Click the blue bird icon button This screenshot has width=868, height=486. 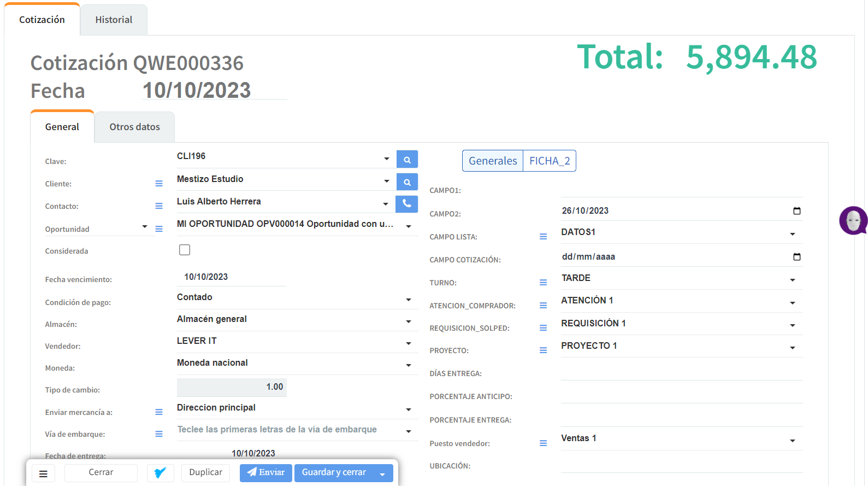point(160,473)
